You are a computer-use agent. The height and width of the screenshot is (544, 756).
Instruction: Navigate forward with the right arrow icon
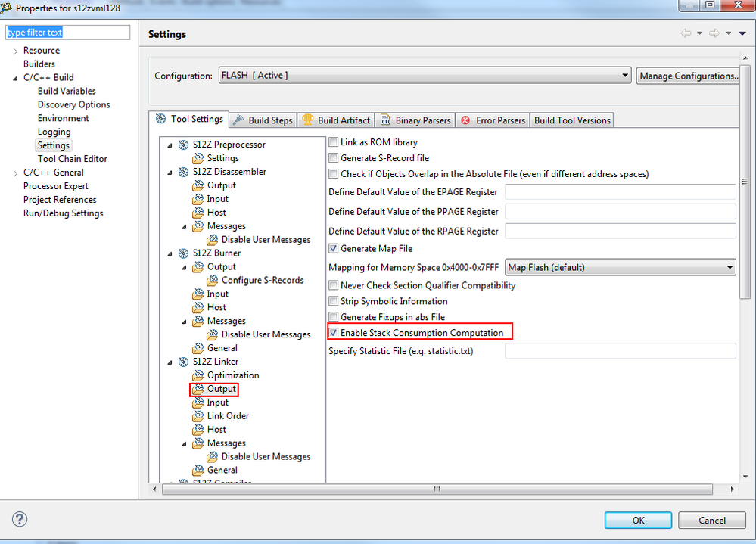714,33
